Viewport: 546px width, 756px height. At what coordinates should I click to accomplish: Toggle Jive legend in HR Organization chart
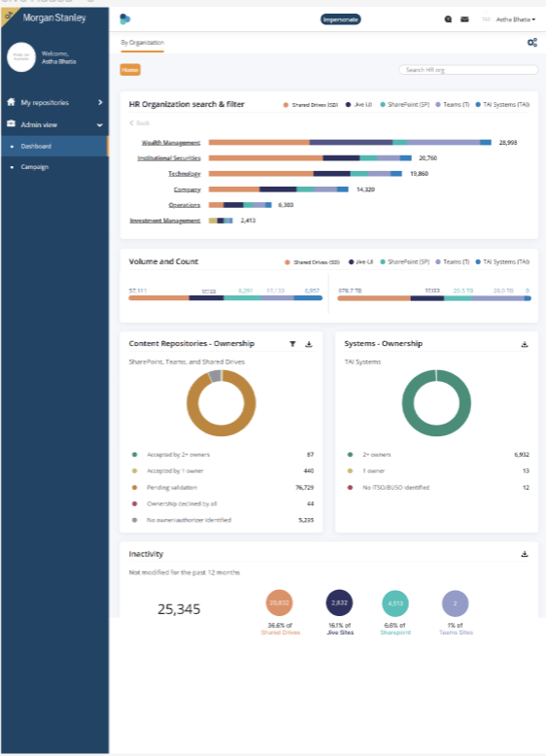click(358, 105)
